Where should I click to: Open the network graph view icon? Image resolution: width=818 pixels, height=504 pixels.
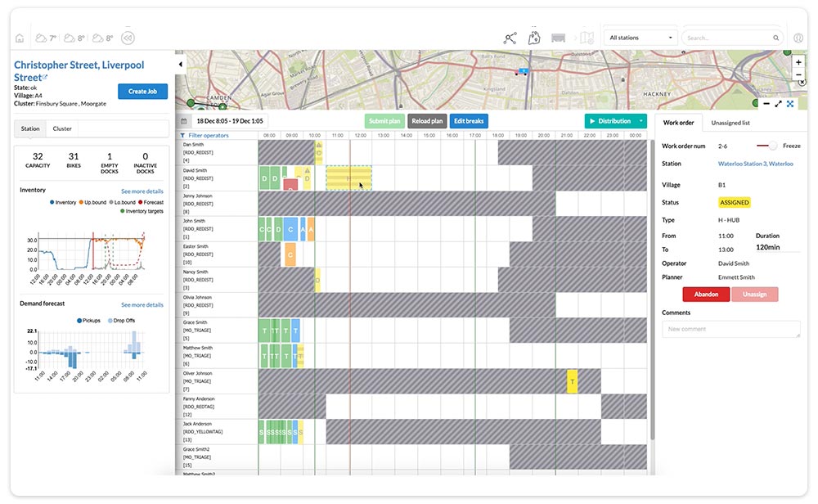510,38
